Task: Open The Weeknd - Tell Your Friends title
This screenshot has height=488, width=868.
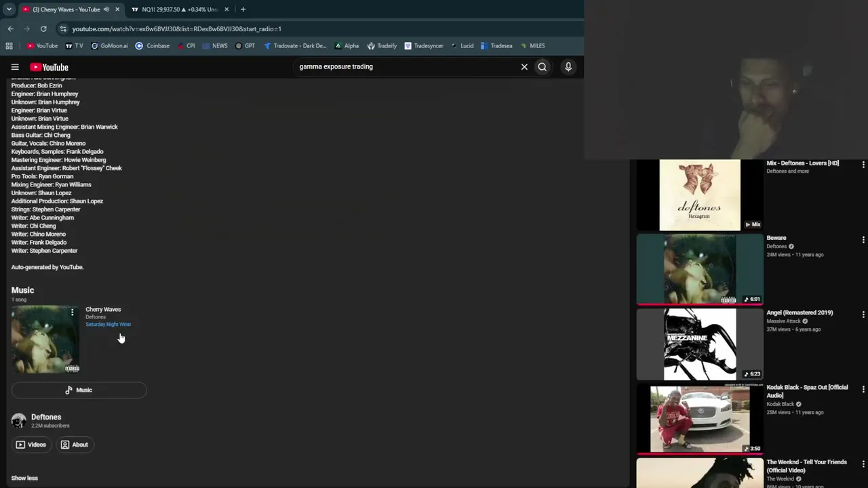Action: click(x=807, y=466)
